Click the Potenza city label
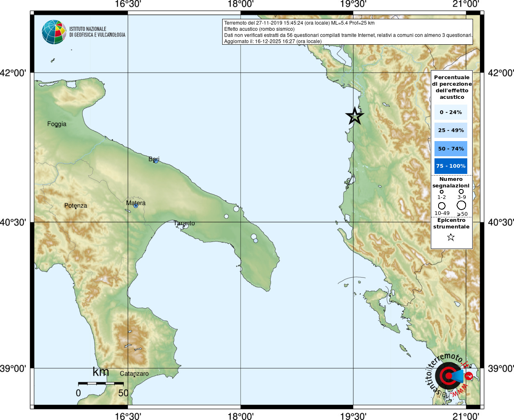 point(75,205)
